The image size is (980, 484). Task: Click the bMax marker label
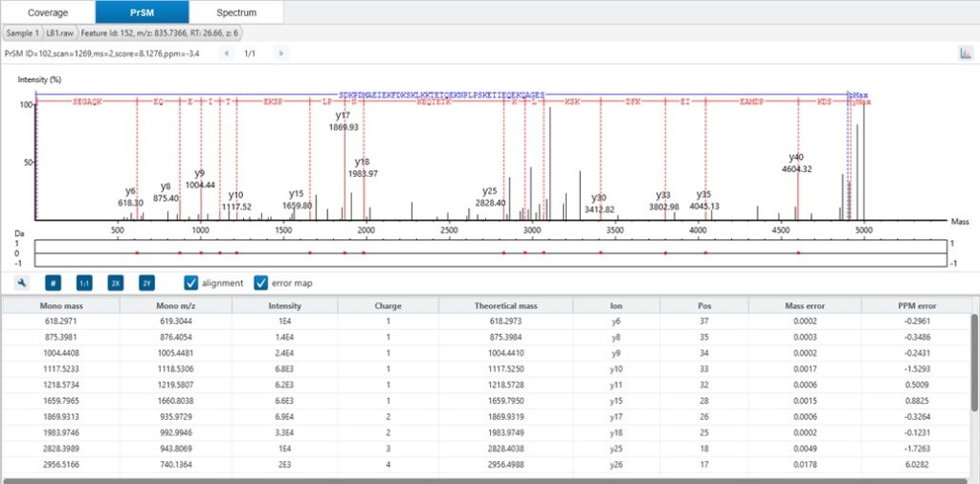pos(858,95)
